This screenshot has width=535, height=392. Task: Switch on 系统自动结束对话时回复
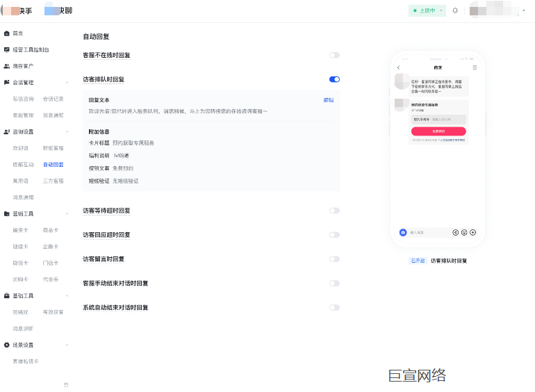pyautogui.click(x=334, y=307)
